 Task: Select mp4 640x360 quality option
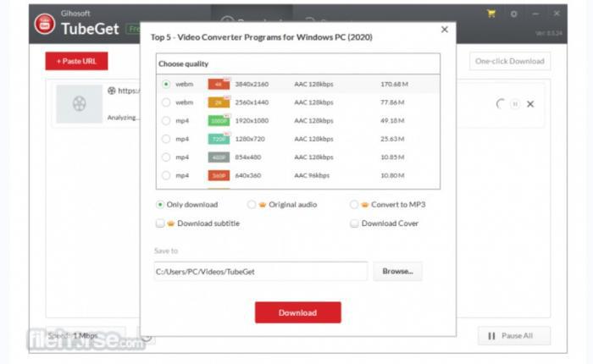166,175
